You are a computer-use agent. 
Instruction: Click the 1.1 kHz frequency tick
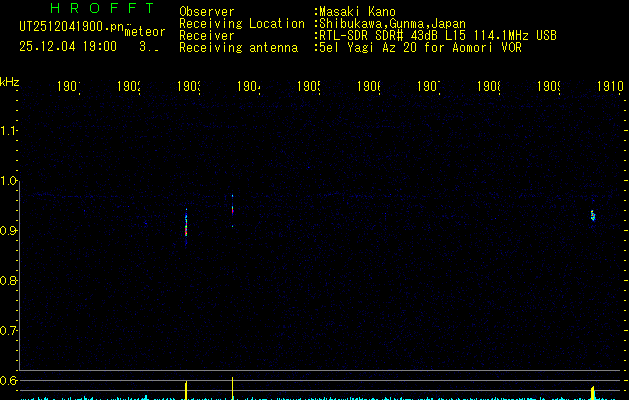pyautogui.click(x=9, y=131)
